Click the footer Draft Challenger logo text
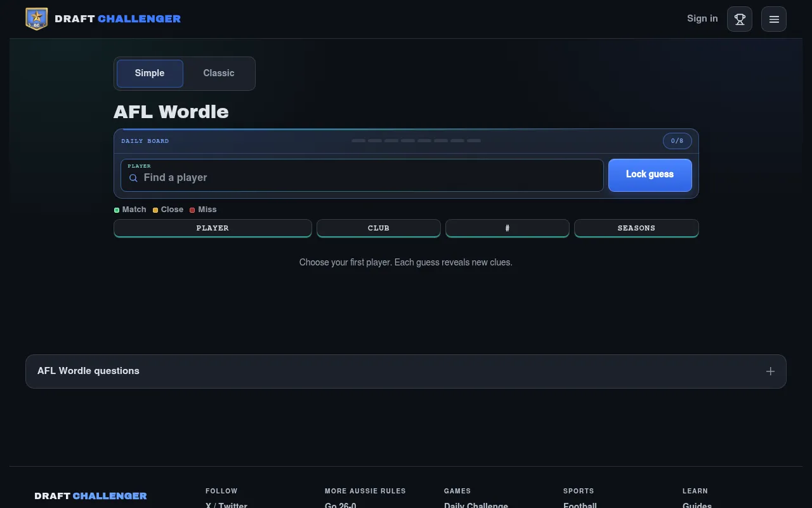 (x=91, y=496)
